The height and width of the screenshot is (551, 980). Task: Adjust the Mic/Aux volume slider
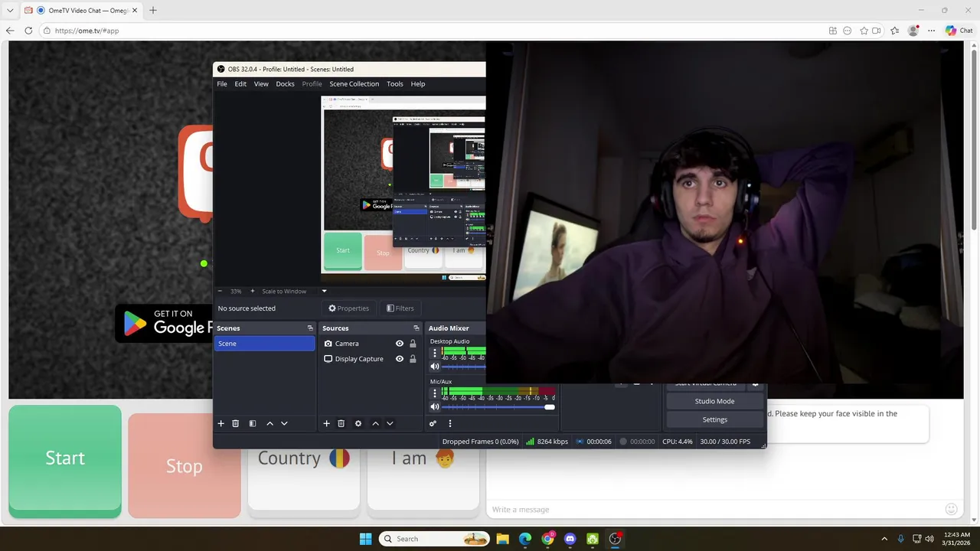(x=498, y=407)
